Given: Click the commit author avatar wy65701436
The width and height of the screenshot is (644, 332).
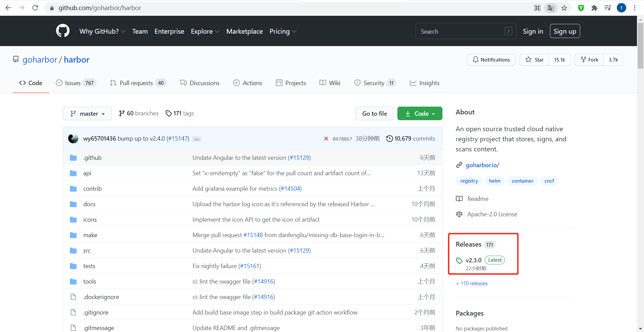Looking at the screenshot, I should (x=73, y=139).
